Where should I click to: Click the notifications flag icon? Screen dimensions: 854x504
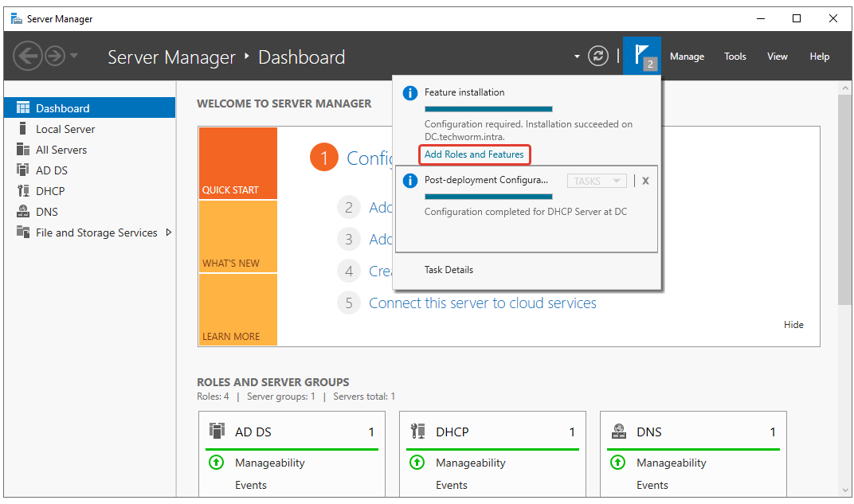(x=641, y=56)
